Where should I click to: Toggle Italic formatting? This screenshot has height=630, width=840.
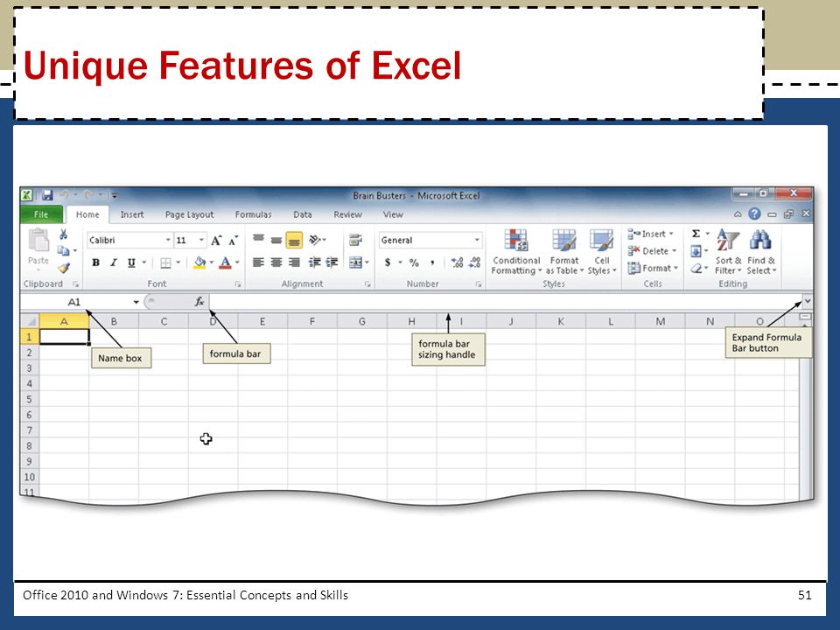[114, 262]
